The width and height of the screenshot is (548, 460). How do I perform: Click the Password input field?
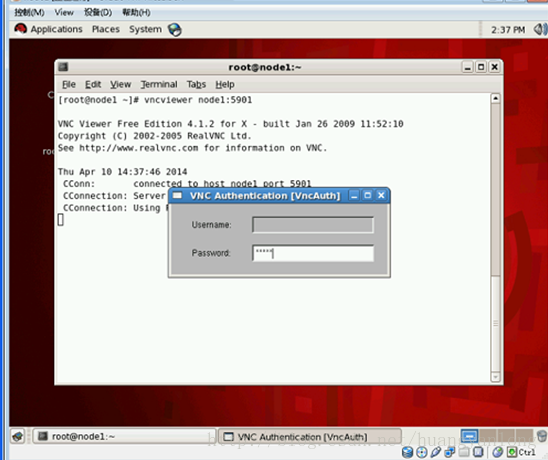[x=313, y=253]
